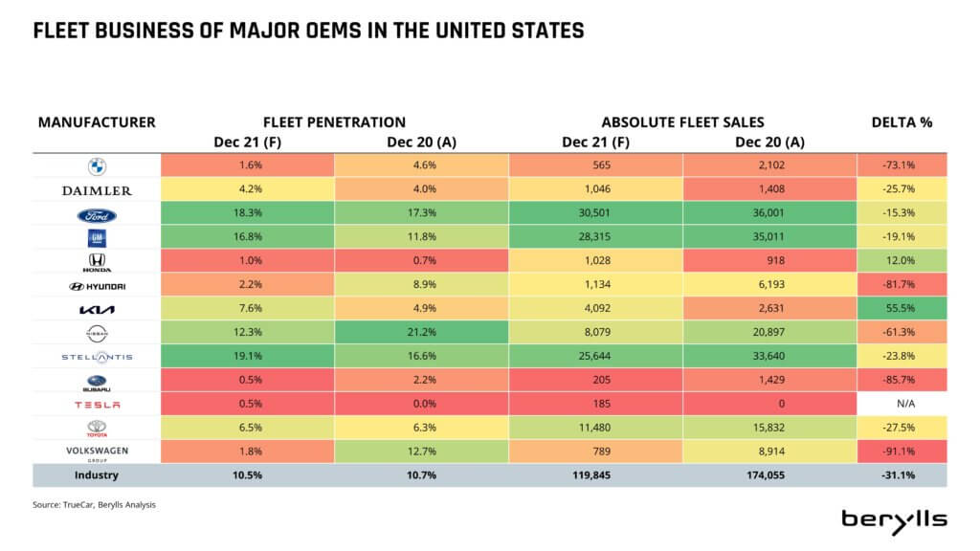Click the FLEET PENETRATION column header
This screenshot has height=551, width=980.
point(334,122)
